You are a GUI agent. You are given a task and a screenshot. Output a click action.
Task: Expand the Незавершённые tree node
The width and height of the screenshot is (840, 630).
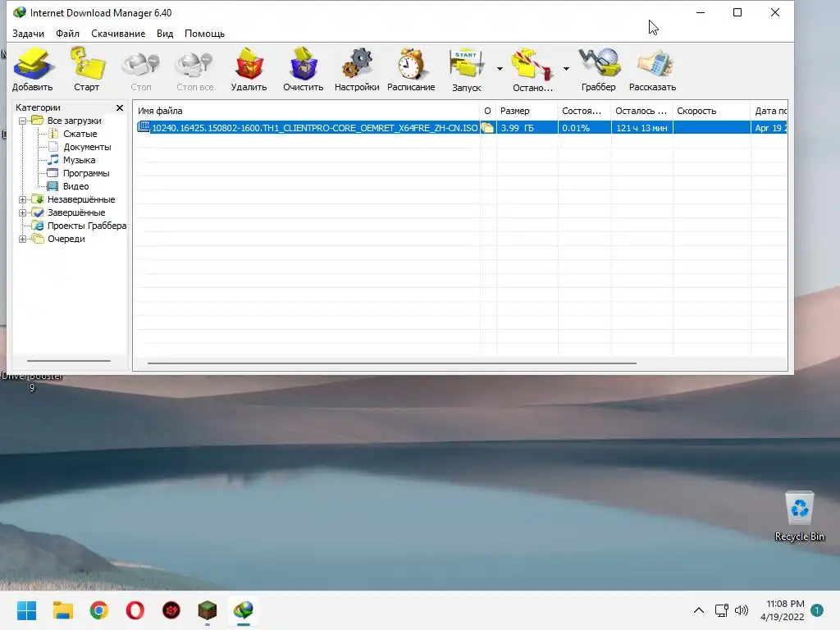point(22,200)
